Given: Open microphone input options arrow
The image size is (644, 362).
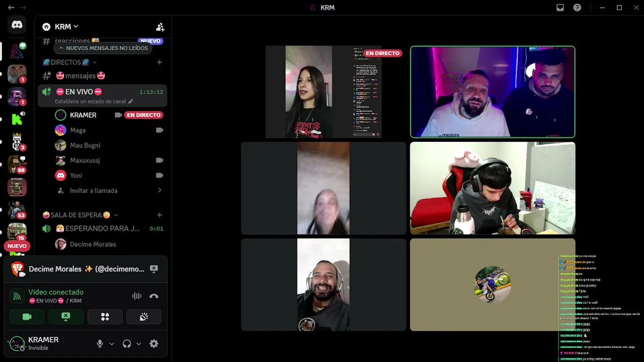Looking at the screenshot, I should tap(112, 344).
